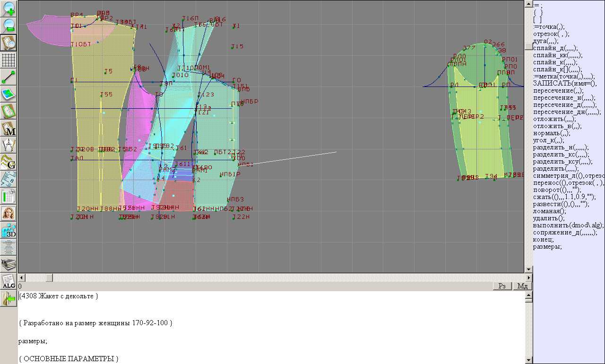Click the woman portrait icon
The width and height of the screenshot is (605, 364).
pyautogui.click(x=9, y=213)
